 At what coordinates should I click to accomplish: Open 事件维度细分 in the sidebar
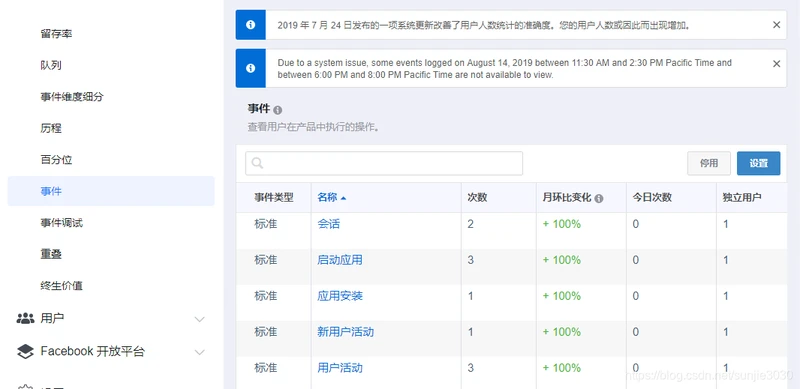point(72,96)
